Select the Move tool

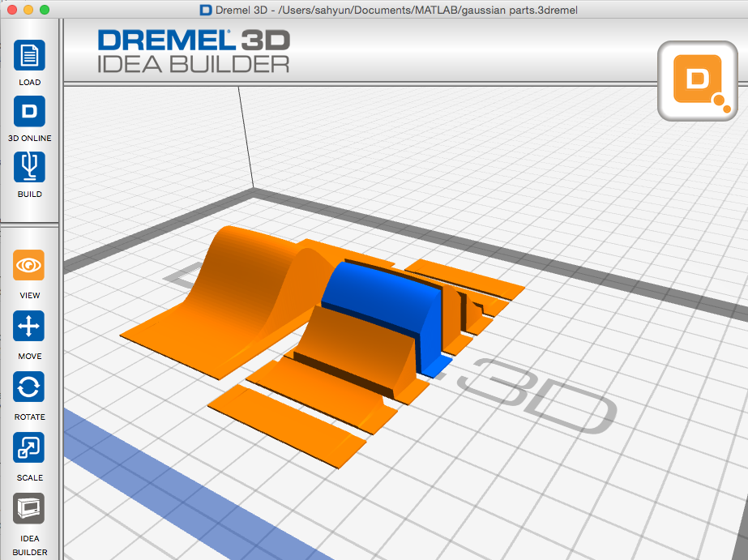pyautogui.click(x=28, y=326)
